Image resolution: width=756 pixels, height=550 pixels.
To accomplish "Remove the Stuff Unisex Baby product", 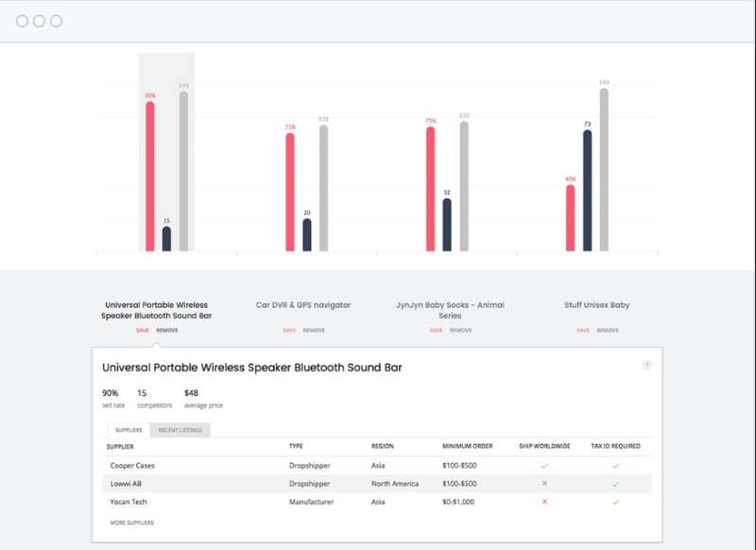I will 608,330.
